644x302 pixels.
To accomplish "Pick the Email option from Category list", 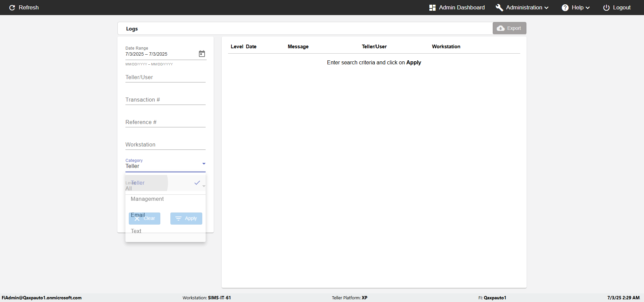I will click(x=165, y=215).
